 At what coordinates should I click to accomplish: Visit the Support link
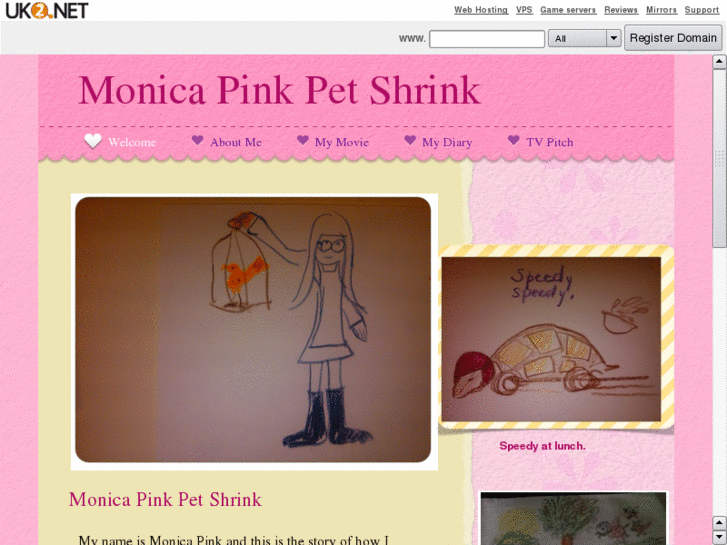(701, 10)
